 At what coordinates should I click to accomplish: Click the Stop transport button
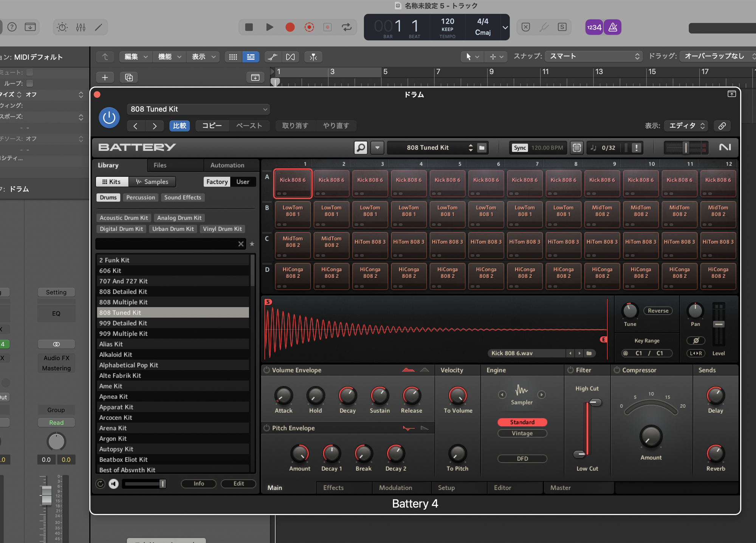249,27
